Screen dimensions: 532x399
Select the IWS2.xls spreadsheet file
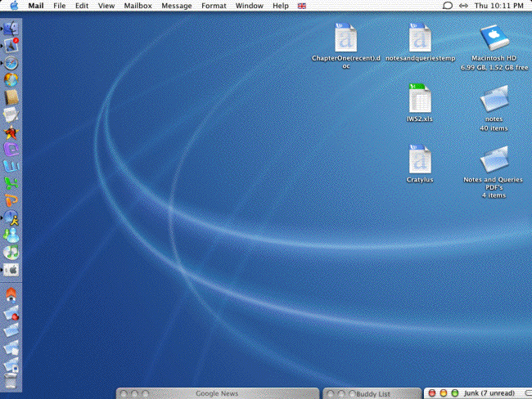tap(419, 99)
